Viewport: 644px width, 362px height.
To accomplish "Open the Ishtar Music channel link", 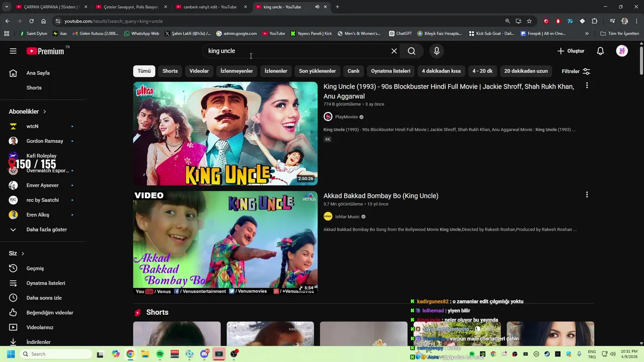I will tap(347, 217).
